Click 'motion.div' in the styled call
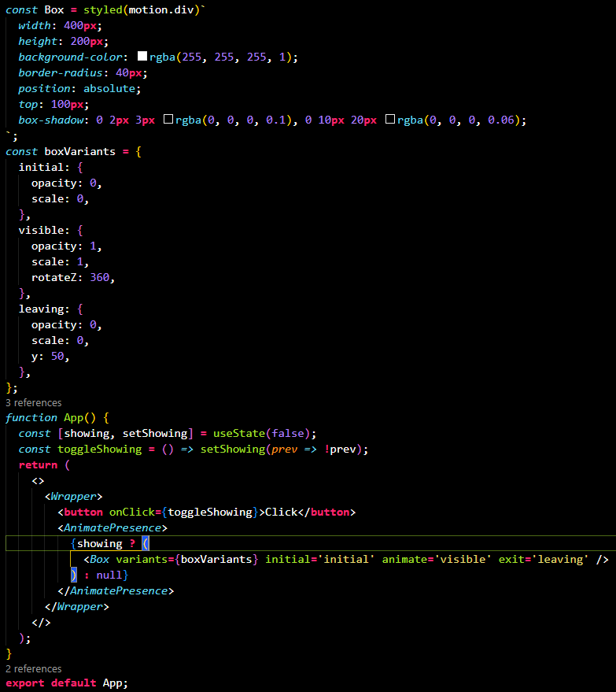The width and height of the screenshot is (616, 692). [x=161, y=9]
